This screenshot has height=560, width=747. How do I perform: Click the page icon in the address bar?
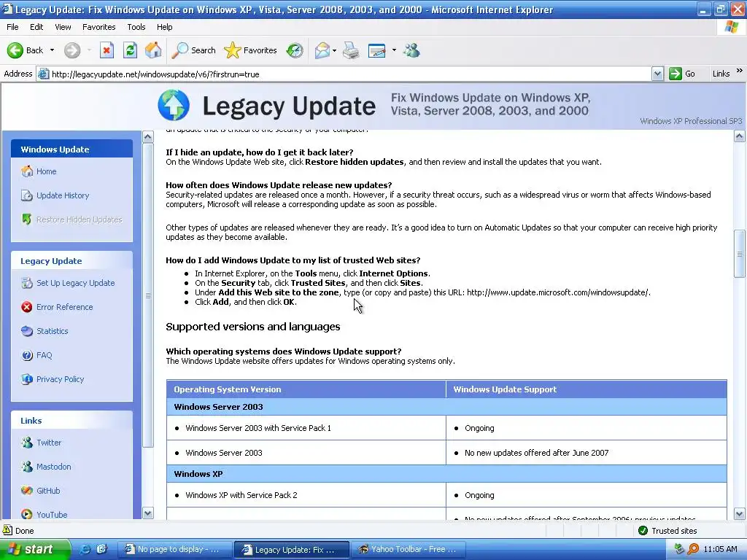(x=43, y=74)
